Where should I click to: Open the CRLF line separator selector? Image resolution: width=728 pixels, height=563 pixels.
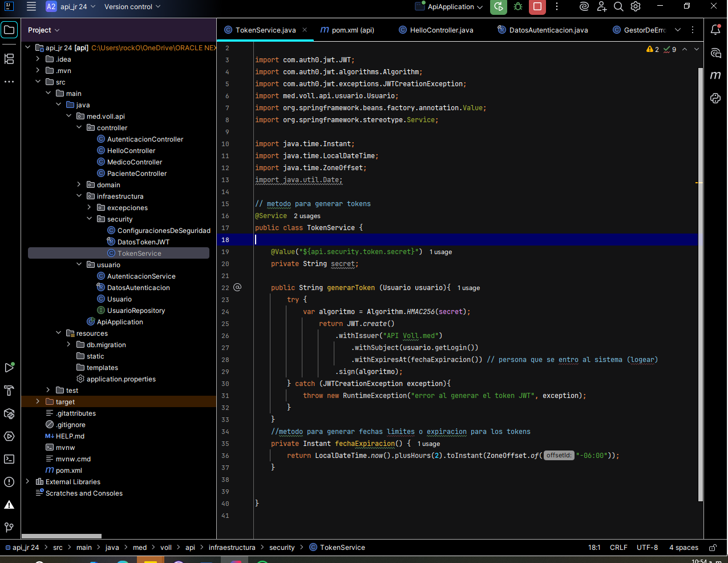click(618, 547)
